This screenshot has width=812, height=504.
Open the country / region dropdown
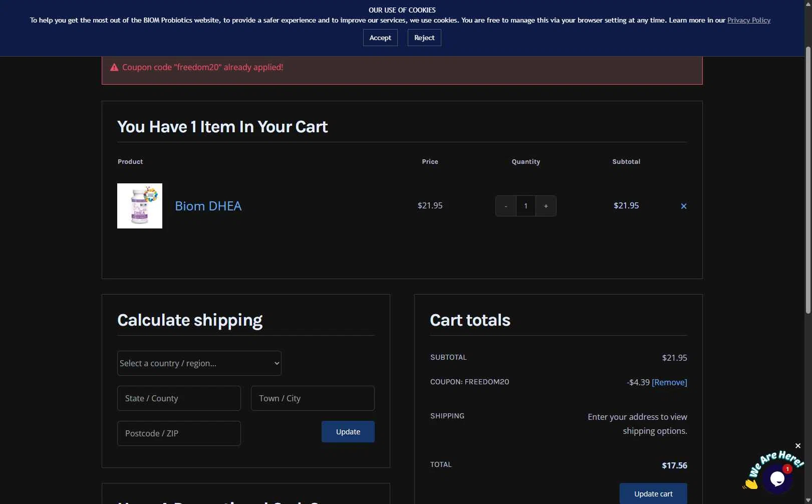199,363
